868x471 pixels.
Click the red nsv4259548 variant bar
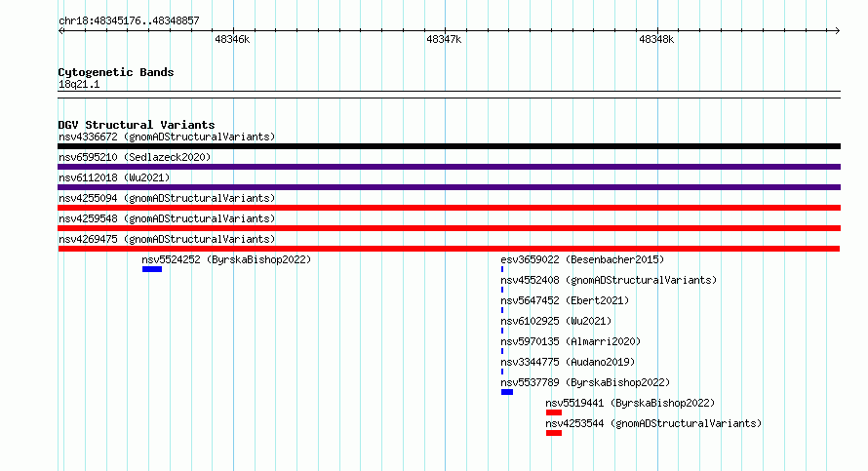click(449, 228)
